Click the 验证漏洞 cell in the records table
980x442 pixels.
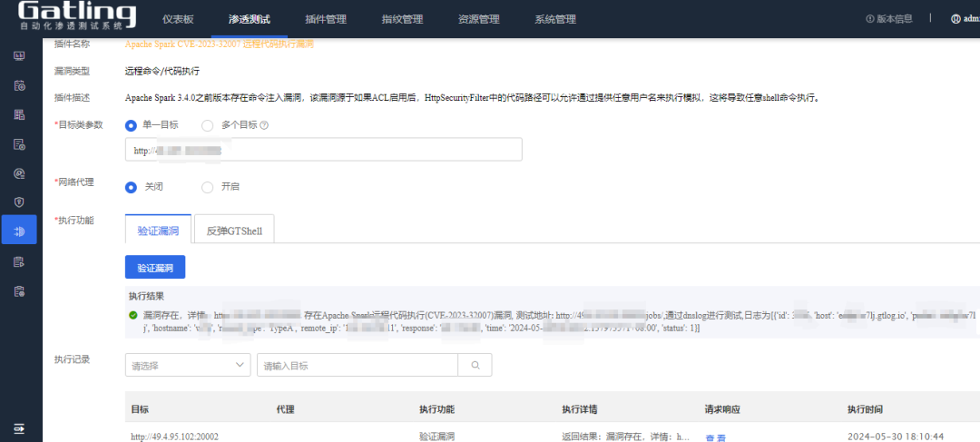click(x=436, y=437)
